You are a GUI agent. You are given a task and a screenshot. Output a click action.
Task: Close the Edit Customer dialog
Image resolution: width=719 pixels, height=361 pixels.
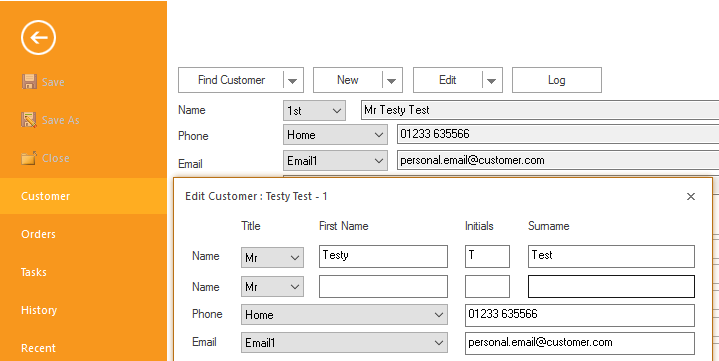pos(691,196)
